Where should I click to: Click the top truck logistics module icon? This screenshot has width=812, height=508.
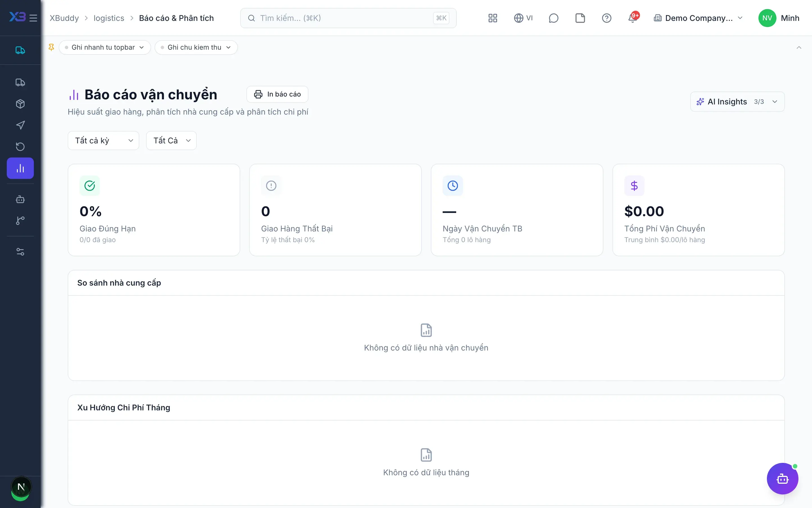[21, 50]
